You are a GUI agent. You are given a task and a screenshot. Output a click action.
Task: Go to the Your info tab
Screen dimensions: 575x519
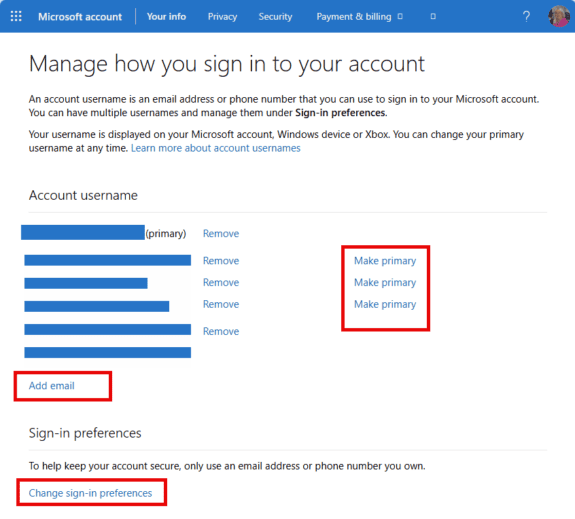pyautogui.click(x=166, y=17)
